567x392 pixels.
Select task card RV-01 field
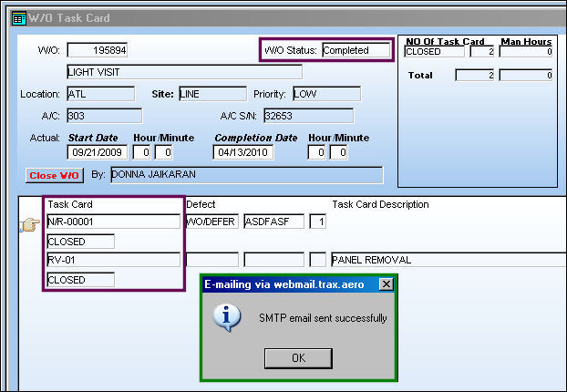[114, 260]
